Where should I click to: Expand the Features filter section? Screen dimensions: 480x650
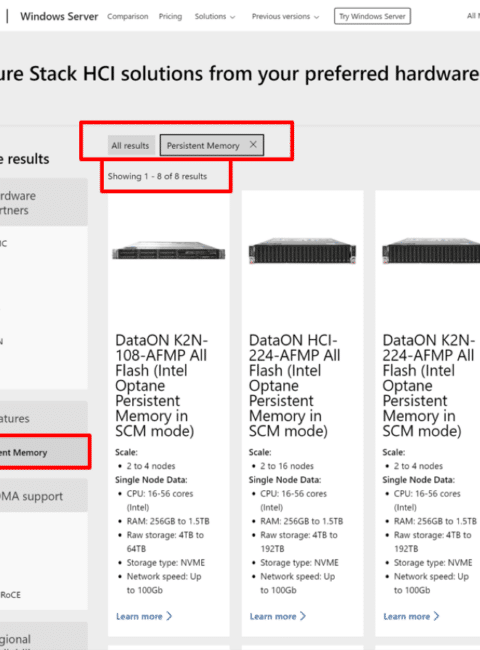point(44,418)
